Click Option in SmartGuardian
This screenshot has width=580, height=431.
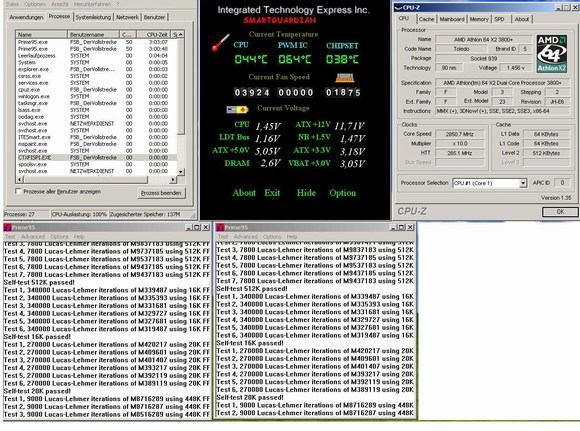pyautogui.click(x=343, y=193)
